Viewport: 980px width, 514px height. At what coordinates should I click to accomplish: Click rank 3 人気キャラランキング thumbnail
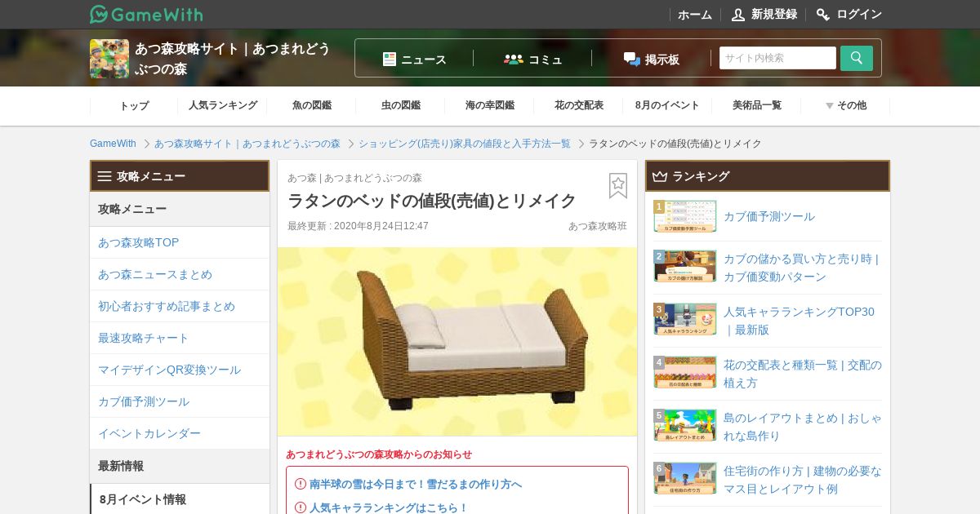(684, 320)
